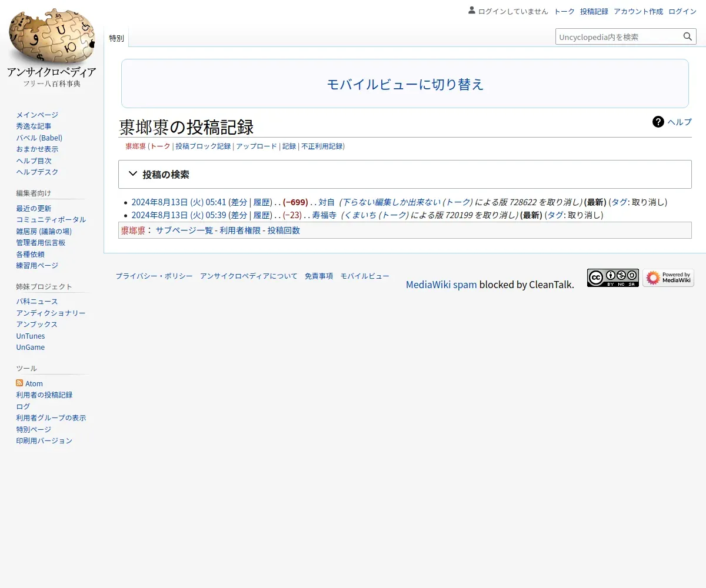Open 不正利用記録 link under title
The image size is (706, 588).
click(x=322, y=146)
